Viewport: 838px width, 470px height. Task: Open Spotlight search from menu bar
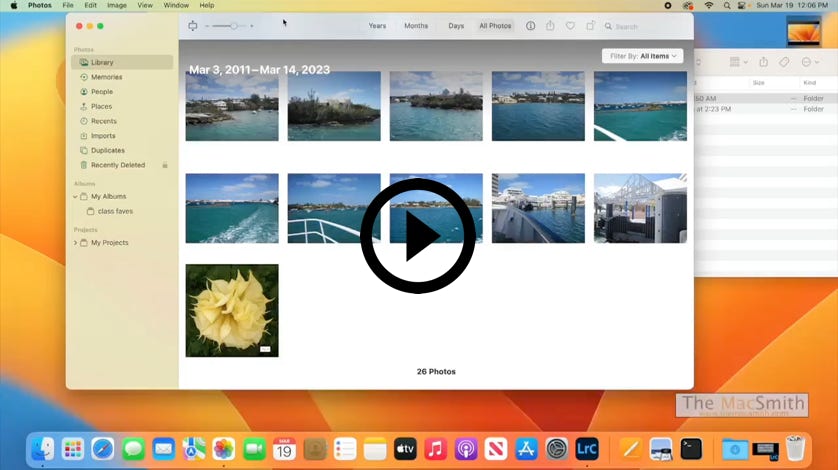pyautogui.click(x=726, y=5)
